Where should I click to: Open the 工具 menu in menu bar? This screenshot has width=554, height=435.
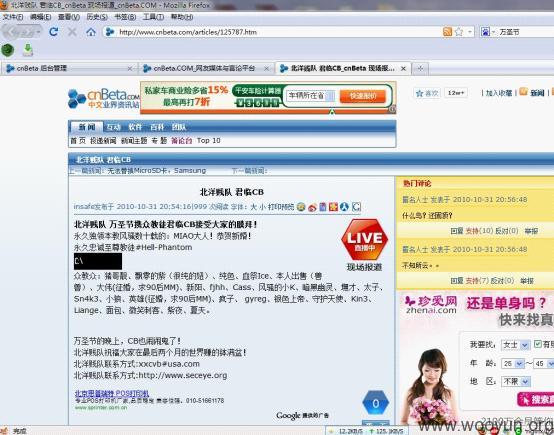click(153, 17)
